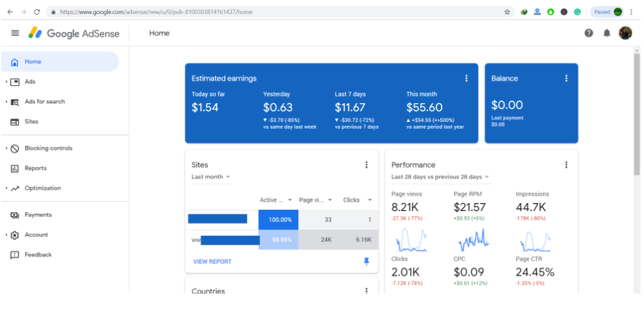
Task: Select Account in the sidebar
Action: pyautogui.click(x=37, y=235)
